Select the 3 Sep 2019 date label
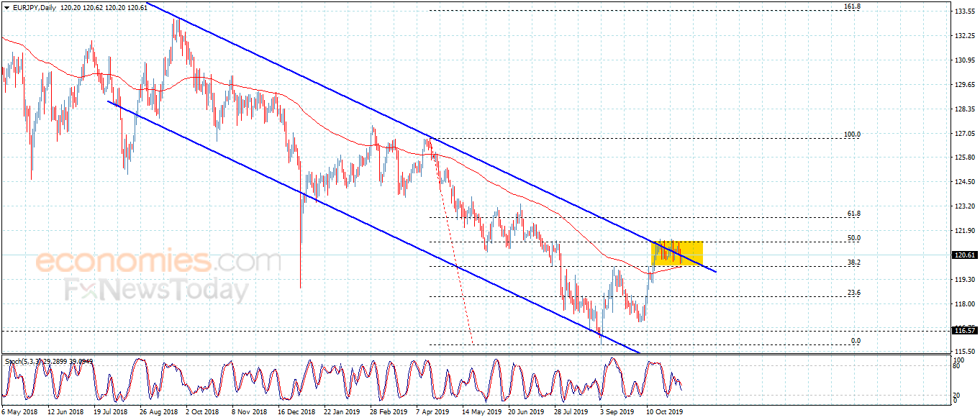This screenshot has height=420, width=980. coord(618,412)
